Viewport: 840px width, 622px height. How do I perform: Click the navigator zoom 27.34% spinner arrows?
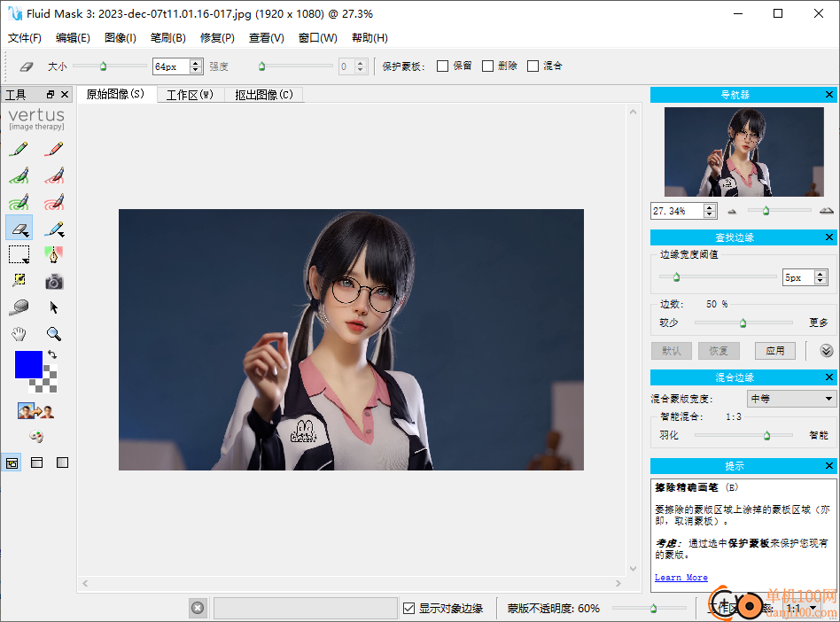click(x=710, y=211)
